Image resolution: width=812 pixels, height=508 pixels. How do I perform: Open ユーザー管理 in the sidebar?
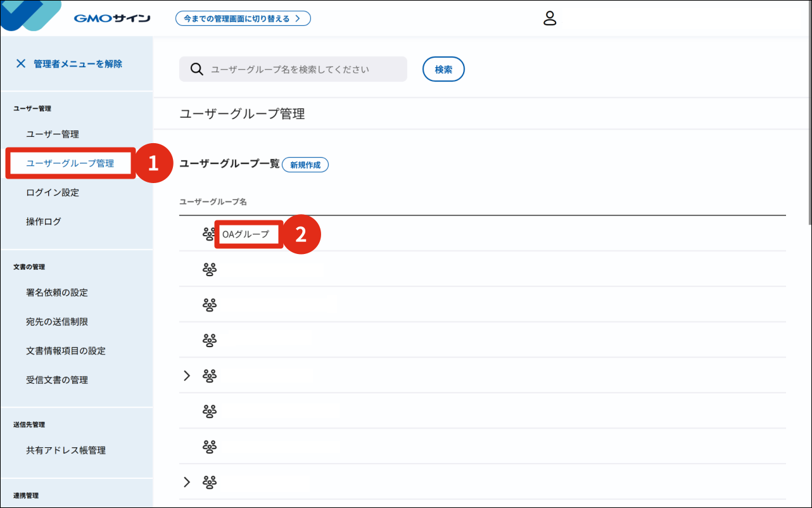tap(53, 134)
